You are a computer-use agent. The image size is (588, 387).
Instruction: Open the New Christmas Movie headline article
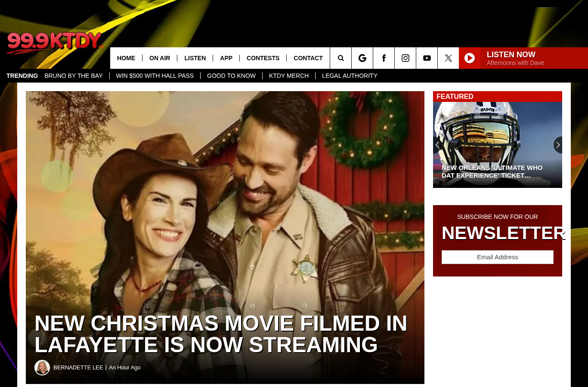(x=221, y=334)
